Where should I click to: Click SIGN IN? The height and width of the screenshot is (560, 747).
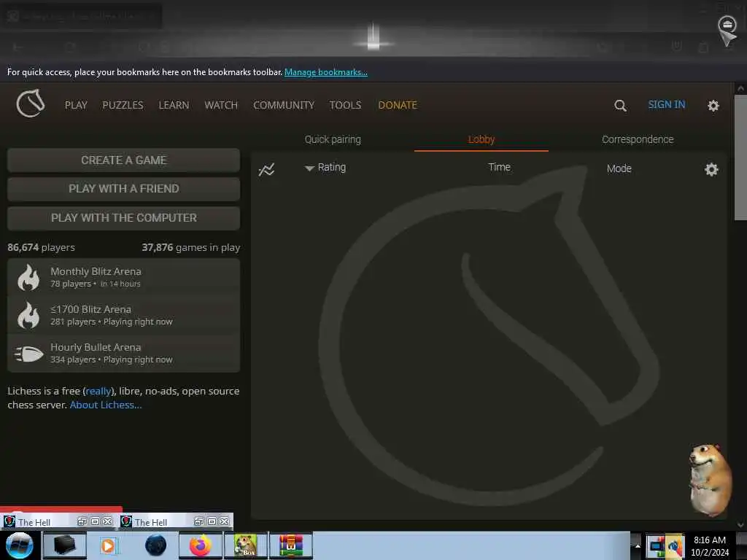pyautogui.click(x=667, y=105)
